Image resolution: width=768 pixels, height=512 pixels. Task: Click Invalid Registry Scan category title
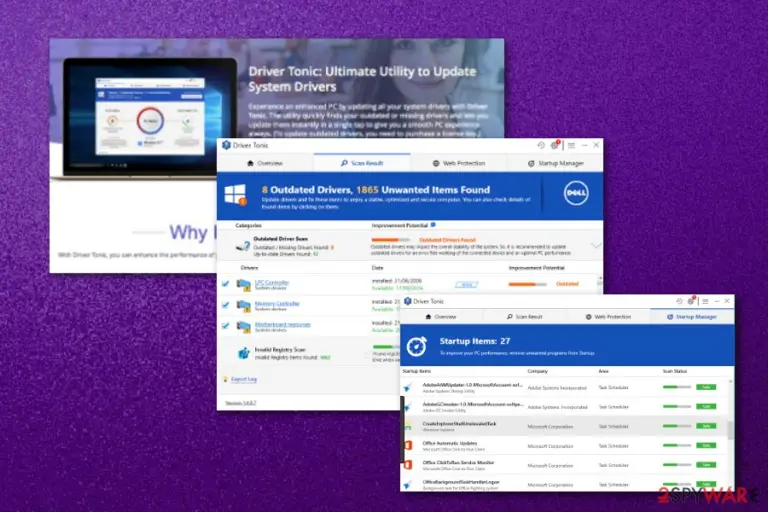coord(280,350)
